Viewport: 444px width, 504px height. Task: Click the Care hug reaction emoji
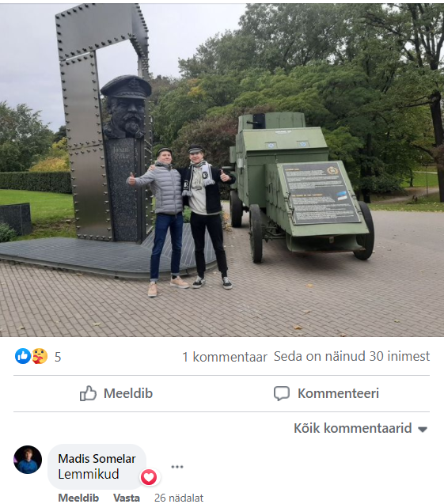40,356
